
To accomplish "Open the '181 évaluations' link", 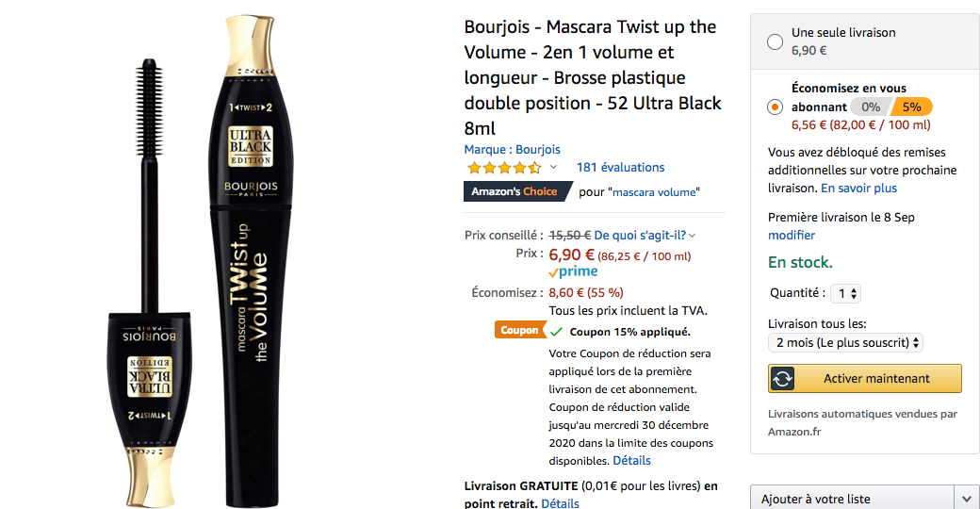I will (620, 168).
